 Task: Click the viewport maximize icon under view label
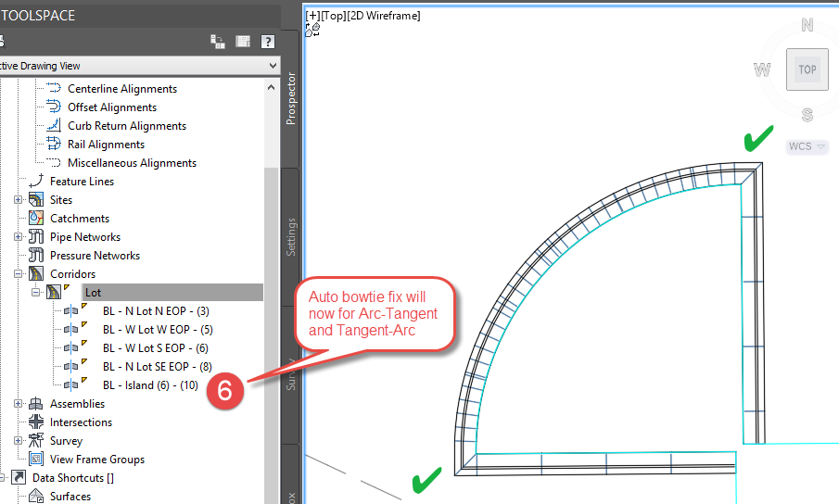pos(312,30)
